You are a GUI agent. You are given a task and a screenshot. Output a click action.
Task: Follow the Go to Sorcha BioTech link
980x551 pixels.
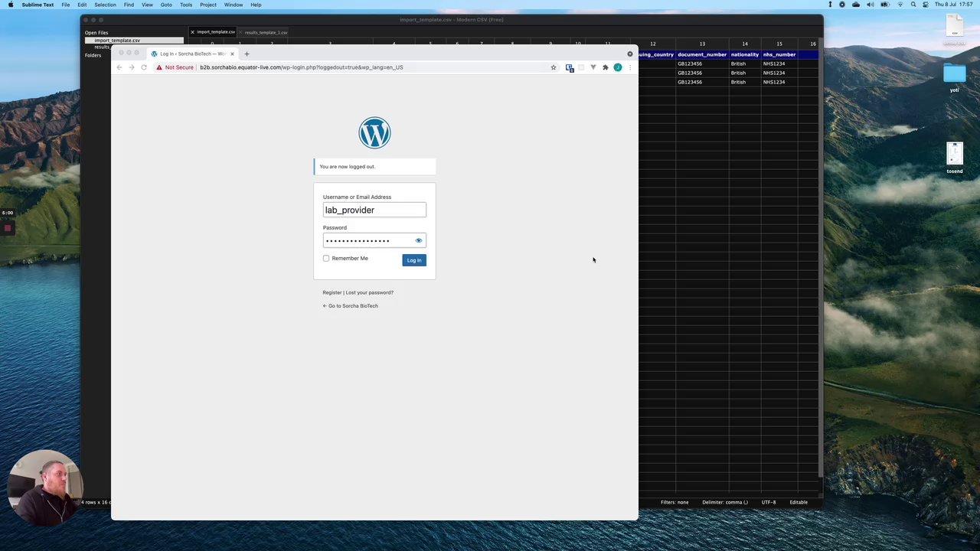pos(351,306)
